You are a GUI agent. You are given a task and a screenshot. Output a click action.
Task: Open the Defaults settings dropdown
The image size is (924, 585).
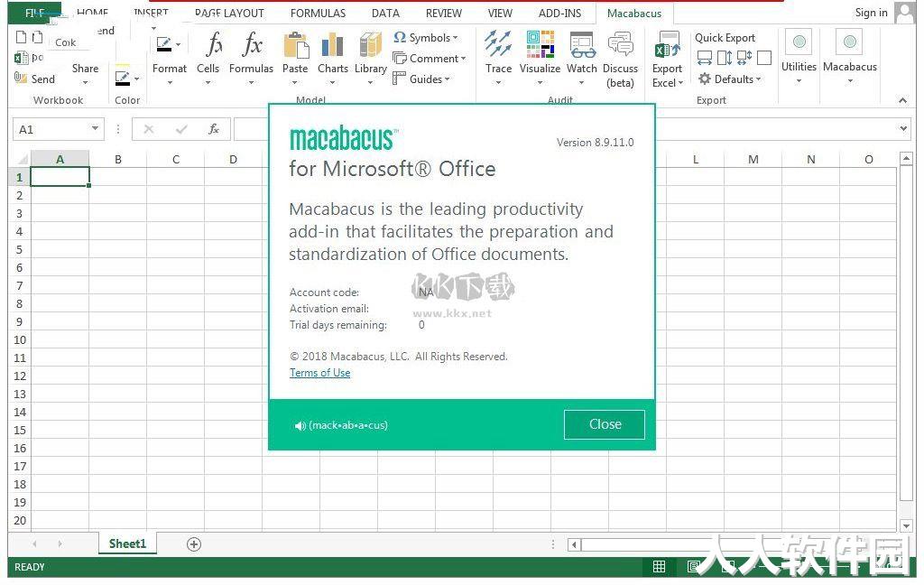pos(729,79)
